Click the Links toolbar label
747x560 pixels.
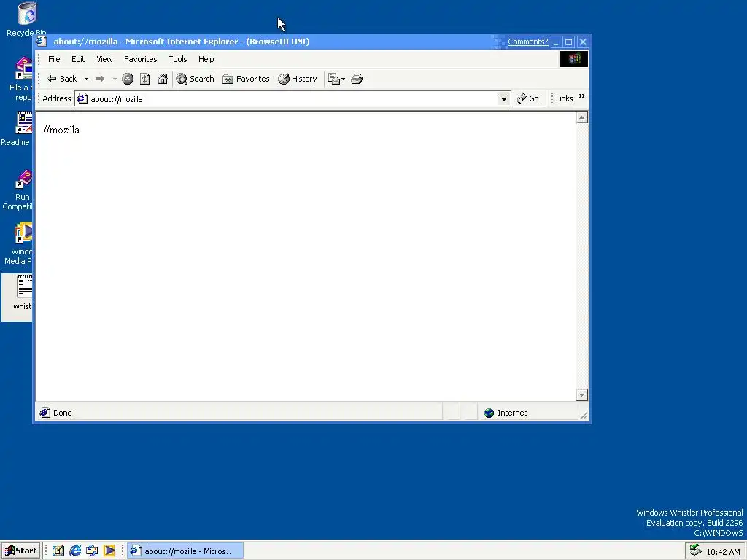564,98
